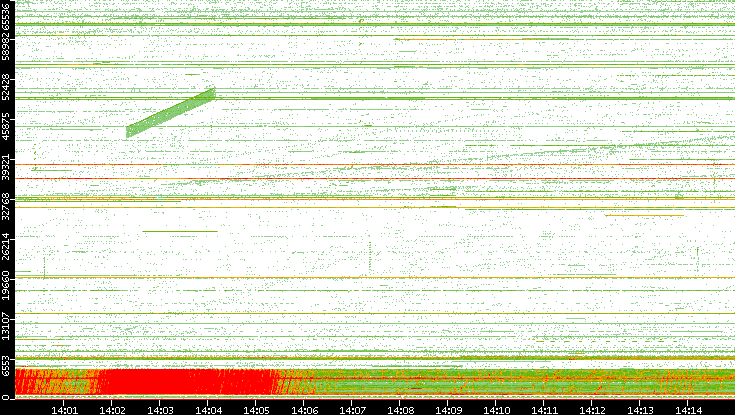The image size is (735, 415).
Task: Select the 14:14 time axis label
Action: (x=688, y=408)
